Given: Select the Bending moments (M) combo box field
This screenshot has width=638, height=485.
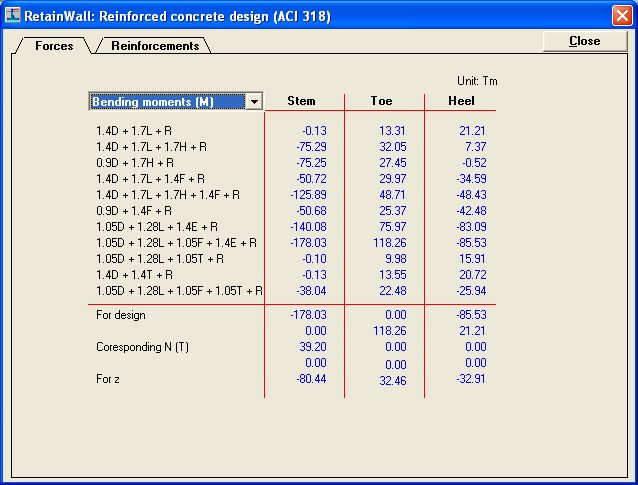Looking at the screenshot, I should coord(176,102).
